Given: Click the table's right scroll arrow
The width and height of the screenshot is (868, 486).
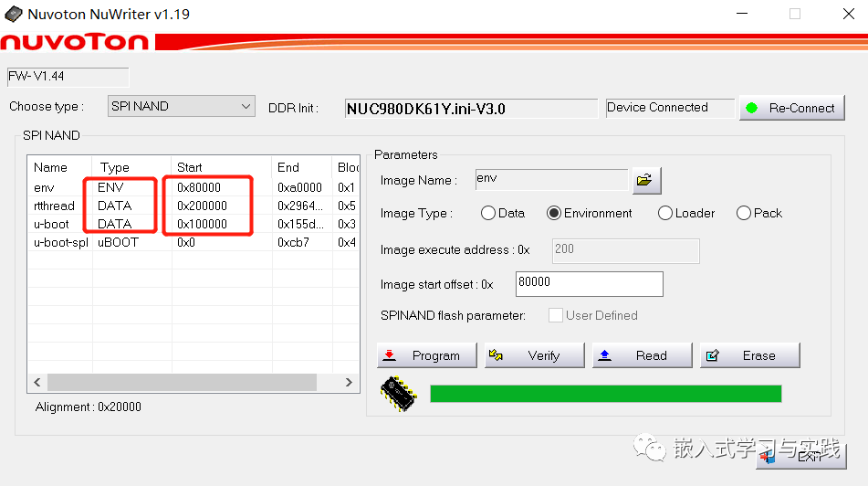Looking at the screenshot, I should click(349, 383).
